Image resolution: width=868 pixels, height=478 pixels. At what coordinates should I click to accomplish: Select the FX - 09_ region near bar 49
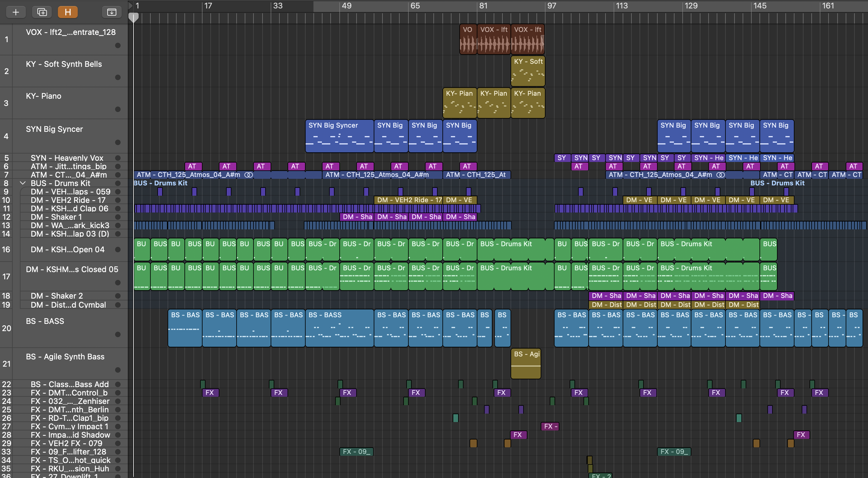[356, 452]
